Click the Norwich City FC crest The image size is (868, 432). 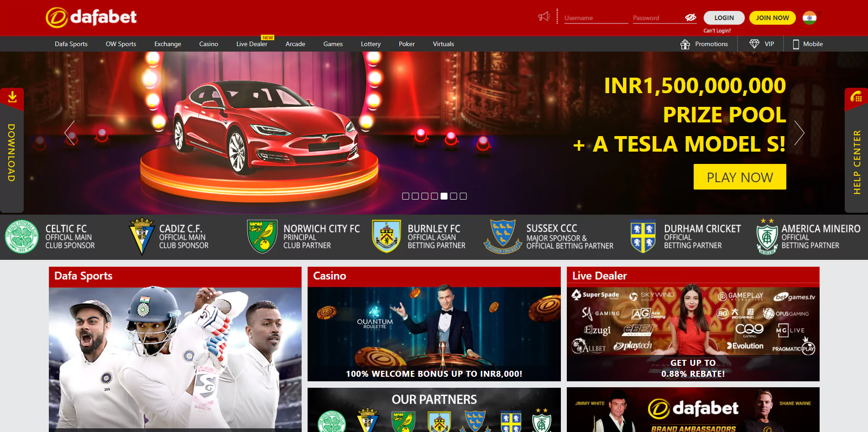click(x=262, y=237)
